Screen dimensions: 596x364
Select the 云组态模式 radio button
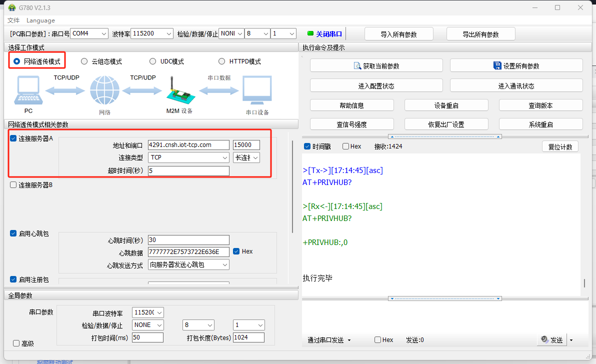point(84,61)
